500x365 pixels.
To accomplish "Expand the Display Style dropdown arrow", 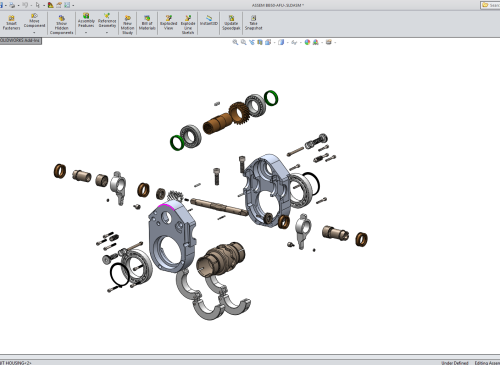I will pos(287,43).
